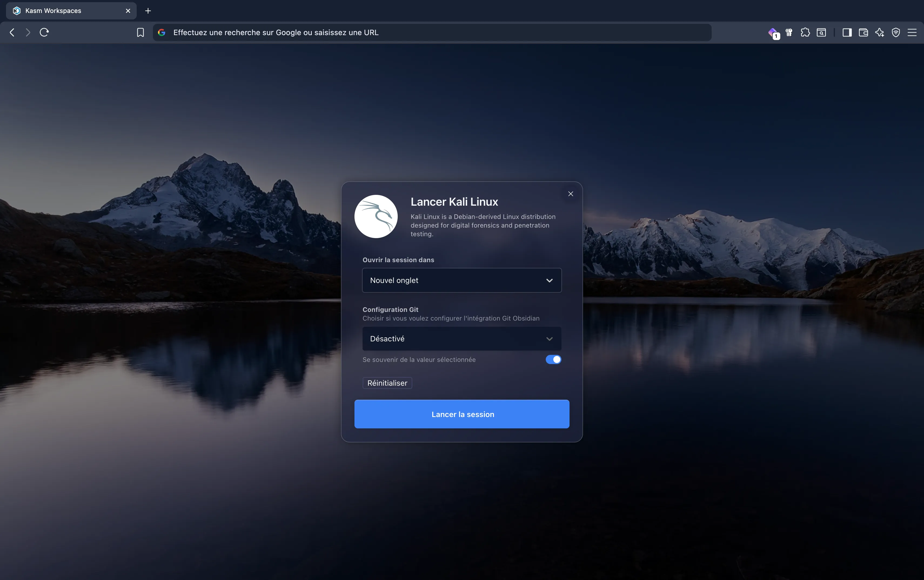Open the AI sparkle assistant icon
Screen dimensions: 924x580
pos(879,32)
